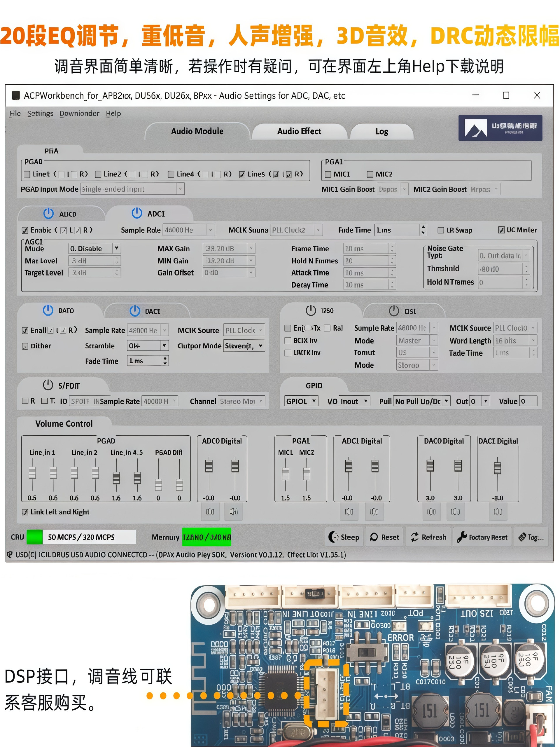Click the S/PDIF power icon
This screenshot has height=747, width=560.
coord(48,385)
